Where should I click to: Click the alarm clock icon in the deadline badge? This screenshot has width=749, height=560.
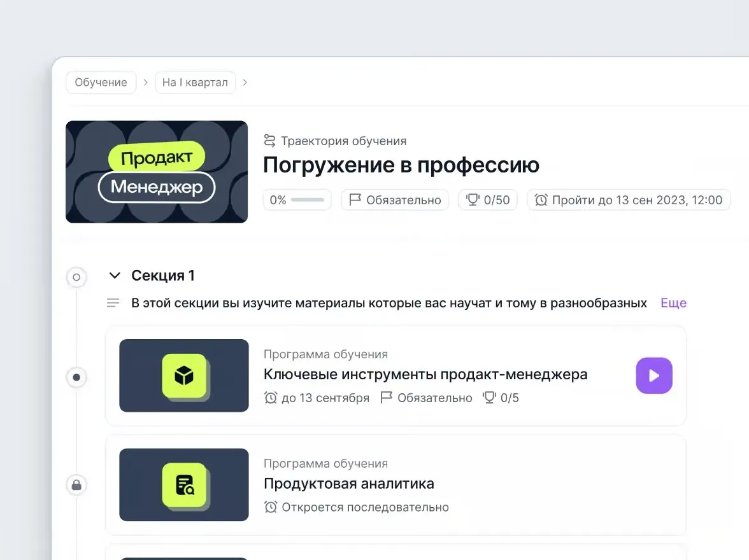coord(541,200)
